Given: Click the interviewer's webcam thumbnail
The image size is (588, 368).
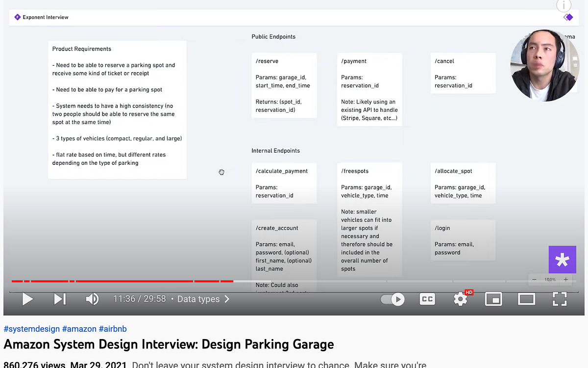Looking at the screenshot, I should [x=544, y=65].
